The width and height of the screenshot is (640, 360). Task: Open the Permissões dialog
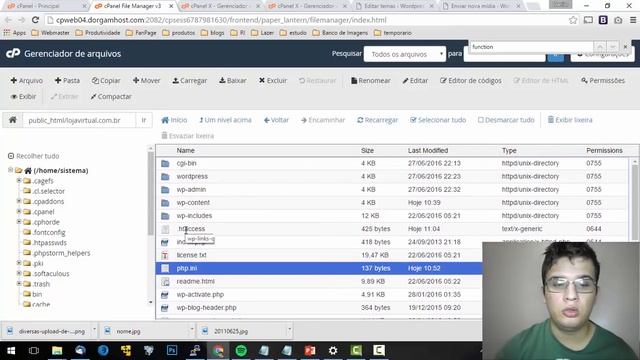pyautogui.click(x=603, y=81)
